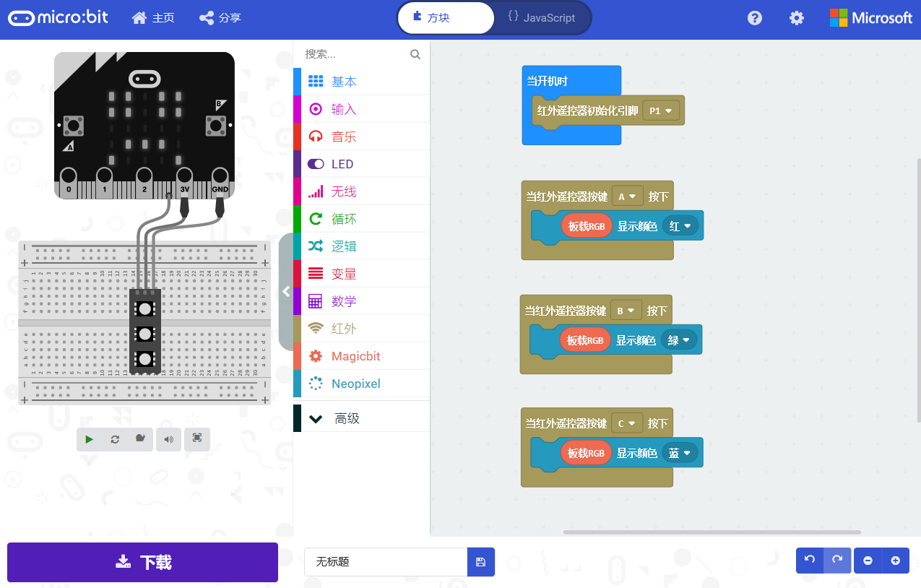Select the 当开机时 on-start block
Screen dimensions: 921x588
point(547,81)
